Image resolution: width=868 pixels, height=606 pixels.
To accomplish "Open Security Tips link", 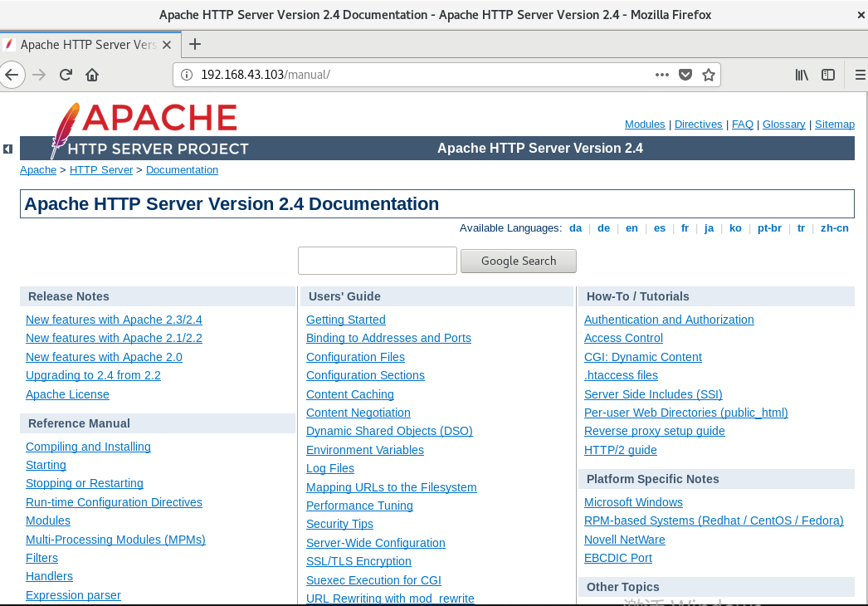I will [339, 524].
